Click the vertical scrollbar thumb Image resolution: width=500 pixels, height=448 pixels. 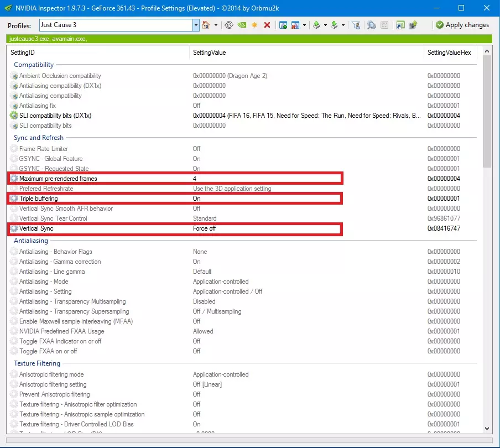(487, 112)
